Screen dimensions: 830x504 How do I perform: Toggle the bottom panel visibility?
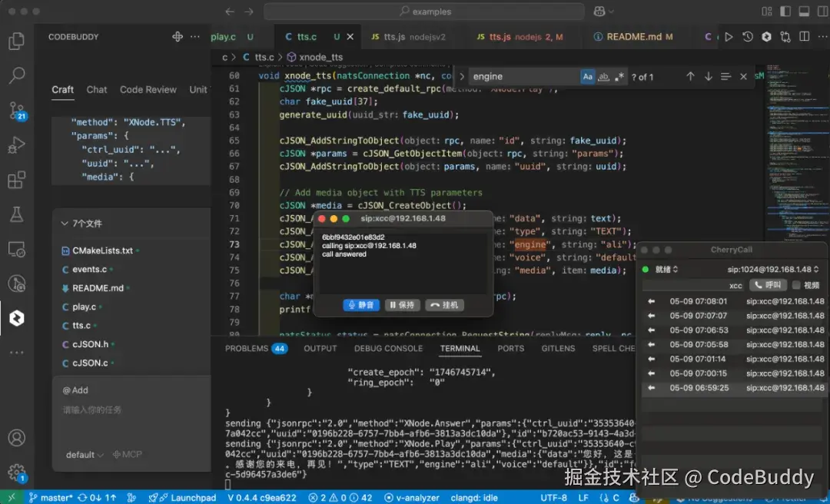pyautogui.click(x=804, y=11)
